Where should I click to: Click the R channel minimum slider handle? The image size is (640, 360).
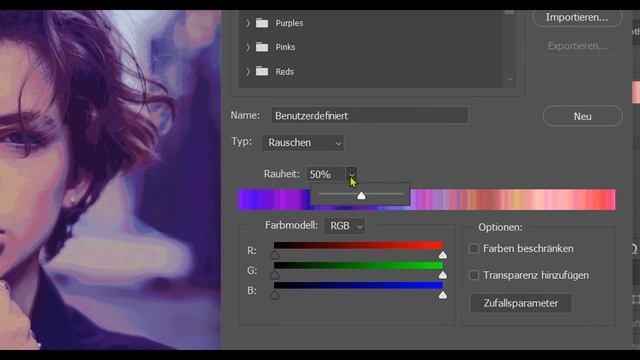coord(275,255)
